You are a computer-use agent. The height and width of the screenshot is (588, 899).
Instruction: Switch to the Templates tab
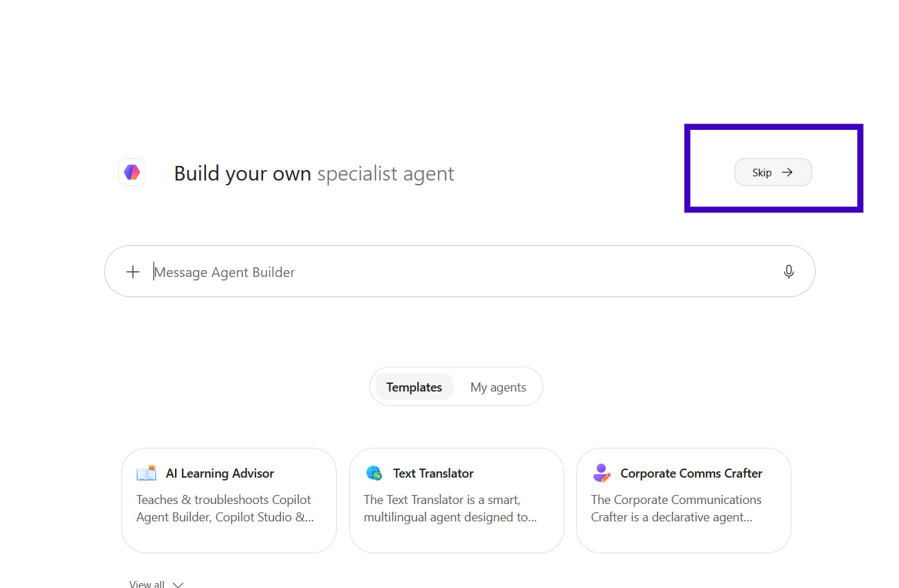point(414,387)
